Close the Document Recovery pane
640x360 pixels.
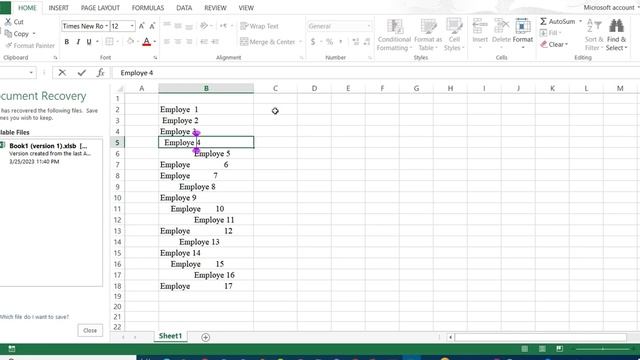[90, 330]
